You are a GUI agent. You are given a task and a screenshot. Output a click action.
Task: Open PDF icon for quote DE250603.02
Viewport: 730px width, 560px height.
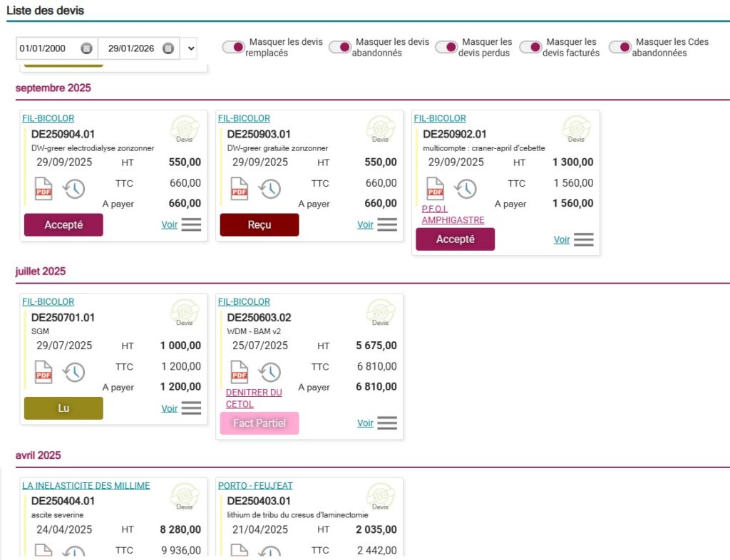(x=239, y=372)
